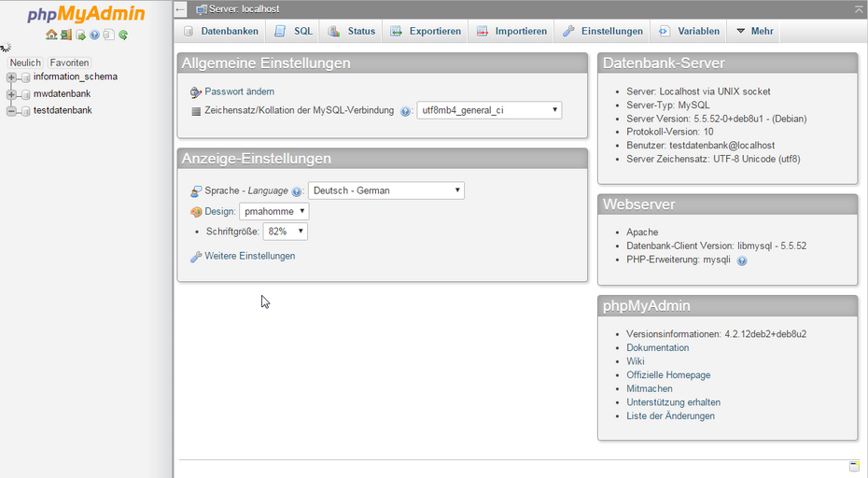868x478 pixels.
Task: Open the Exportieren tab
Action: (x=426, y=31)
